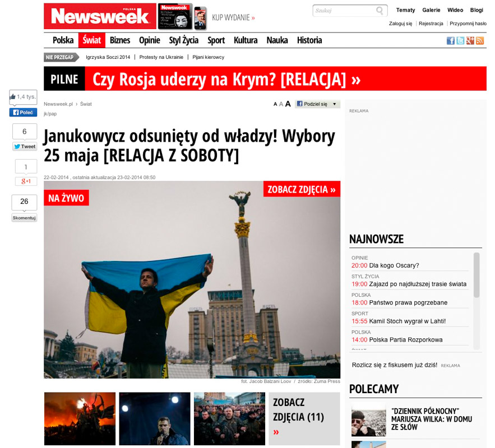This screenshot has width=495, height=448.
Task: Select the smallest font size A
Action: (275, 104)
